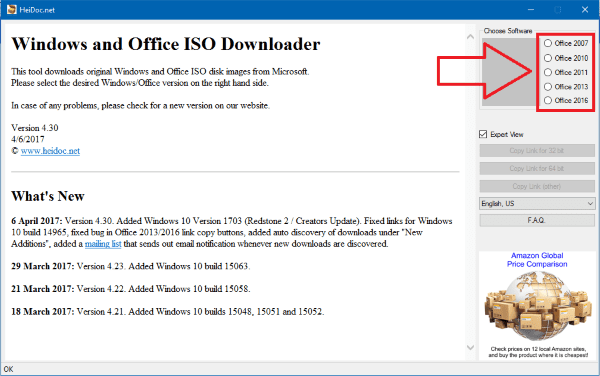Click the Copy Link (other) button

[x=537, y=186]
